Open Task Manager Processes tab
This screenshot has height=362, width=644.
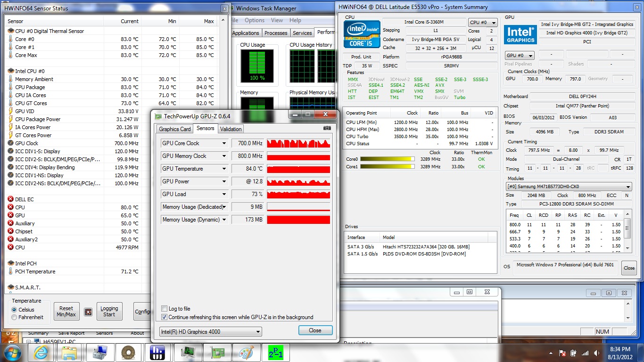tap(276, 33)
